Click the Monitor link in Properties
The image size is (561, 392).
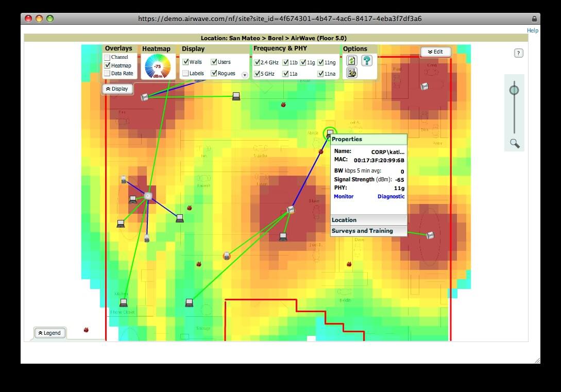(344, 196)
